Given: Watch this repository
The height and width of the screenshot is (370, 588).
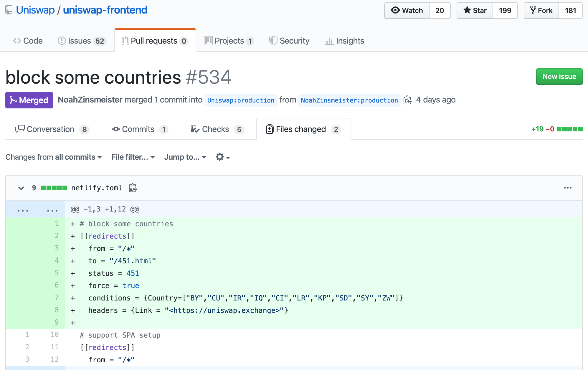Looking at the screenshot, I should tap(407, 11).
